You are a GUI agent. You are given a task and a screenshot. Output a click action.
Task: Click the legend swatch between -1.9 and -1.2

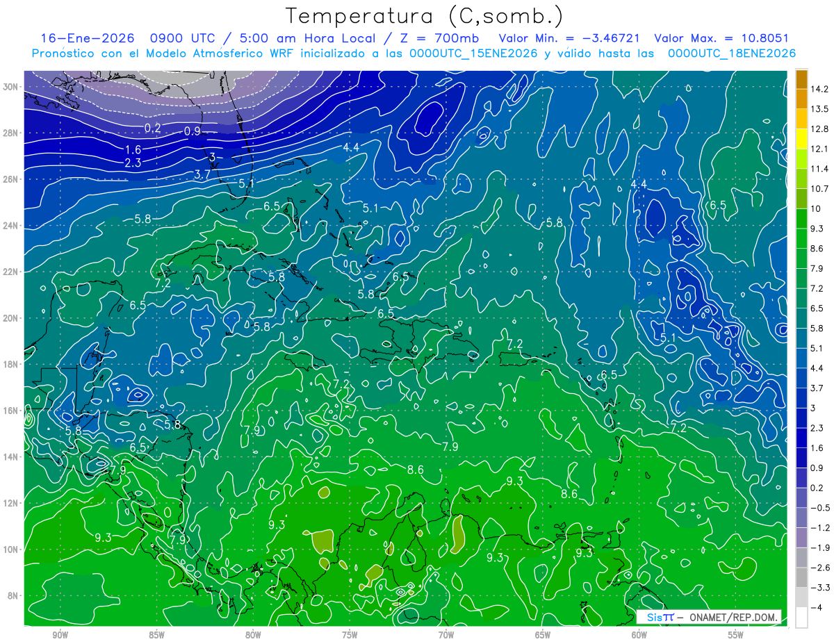(x=801, y=537)
